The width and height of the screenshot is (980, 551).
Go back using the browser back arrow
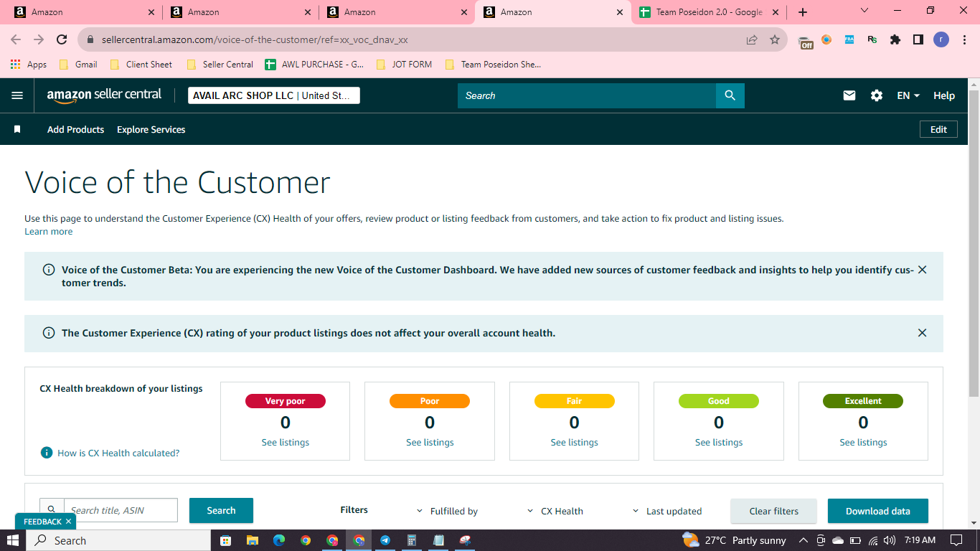coord(16,39)
